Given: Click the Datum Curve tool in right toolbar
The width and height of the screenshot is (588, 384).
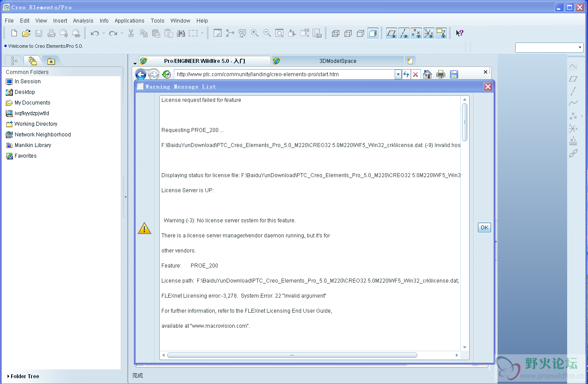Looking at the screenshot, I should click(573, 104).
